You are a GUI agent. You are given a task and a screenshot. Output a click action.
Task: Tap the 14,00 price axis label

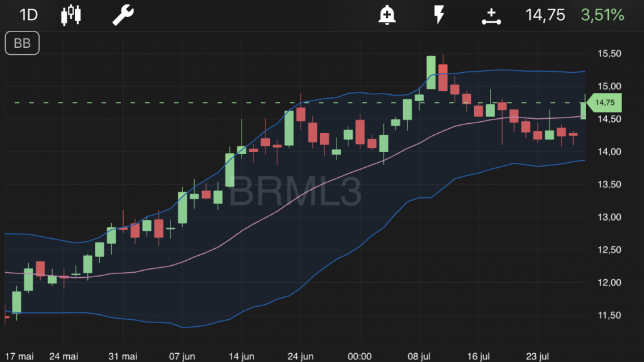[x=609, y=152]
